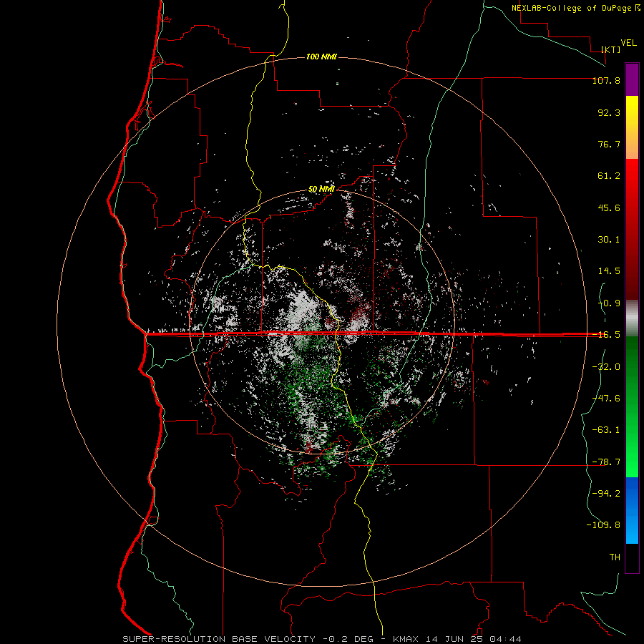Click the NEXLAB-College of DuPage watermark text
The height and width of the screenshot is (644, 644).
click(x=576, y=8)
